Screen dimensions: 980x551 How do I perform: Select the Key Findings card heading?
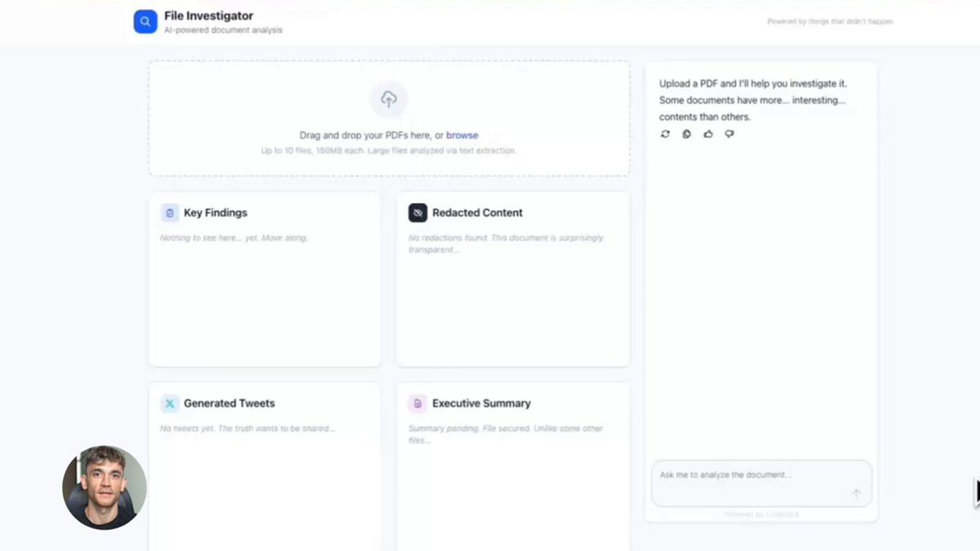216,213
